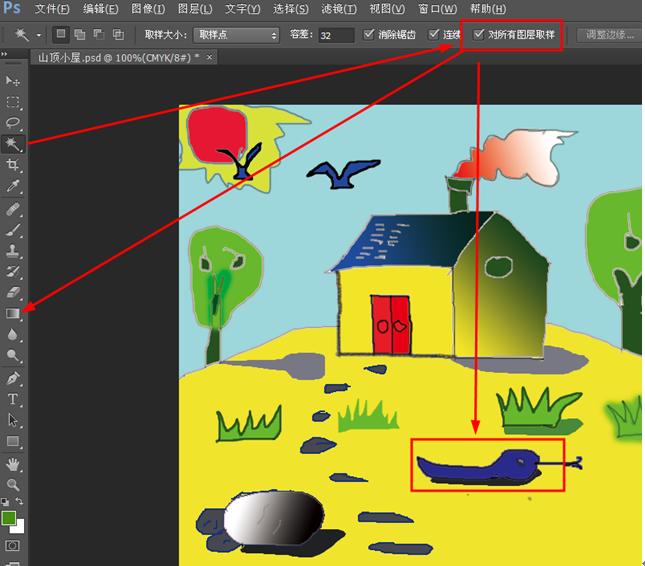Close the 山顶小屋.psd document tab
645x566 pixels.
point(209,58)
